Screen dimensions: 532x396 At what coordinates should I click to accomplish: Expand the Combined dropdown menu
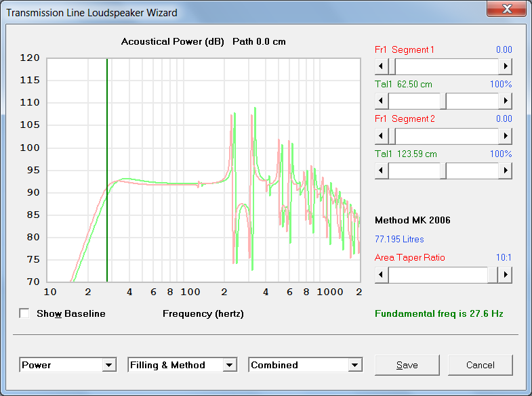(x=355, y=365)
